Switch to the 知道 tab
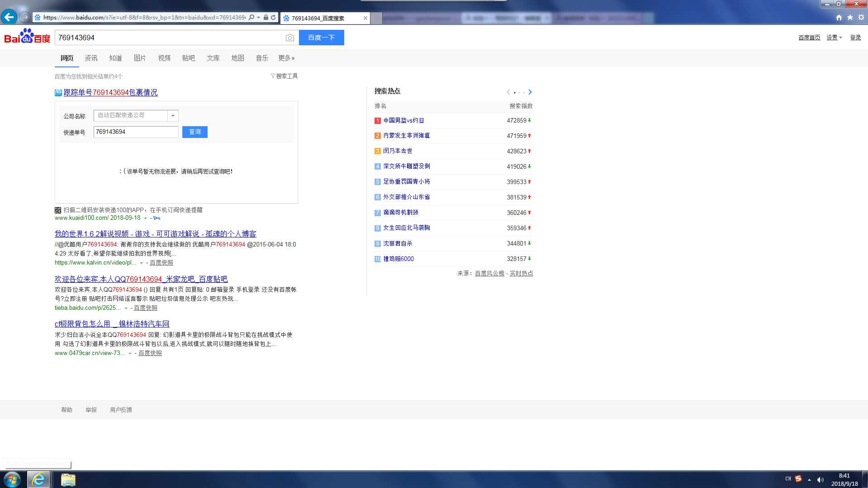This screenshot has width=868, height=488. [115, 58]
